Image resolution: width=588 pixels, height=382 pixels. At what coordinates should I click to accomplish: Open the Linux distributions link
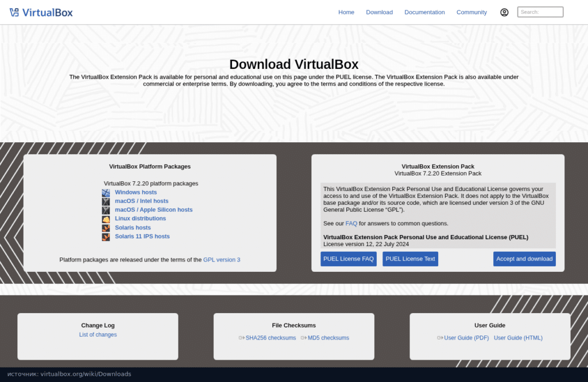tap(140, 219)
